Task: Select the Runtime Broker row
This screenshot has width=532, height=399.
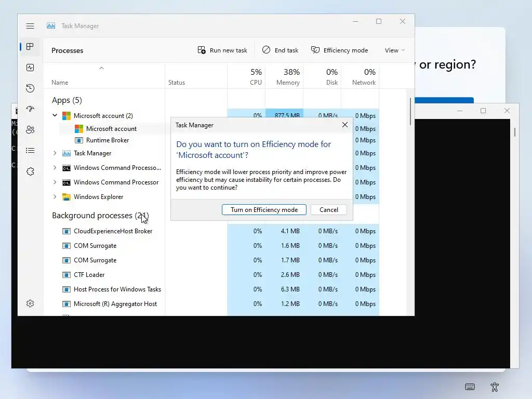Action: (108, 140)
